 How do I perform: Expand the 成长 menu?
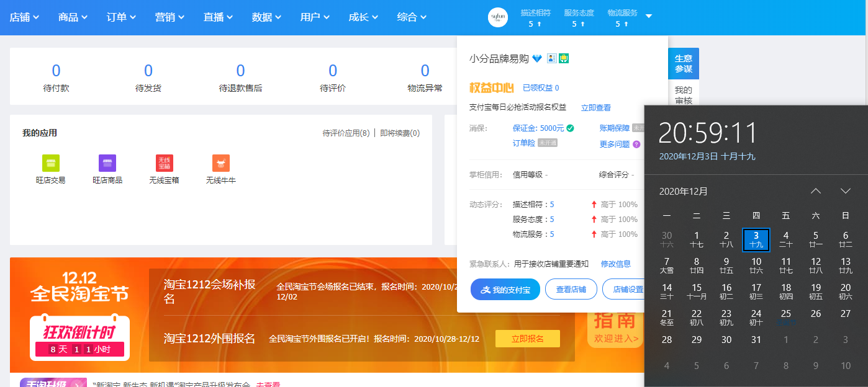tap(364, 17)
